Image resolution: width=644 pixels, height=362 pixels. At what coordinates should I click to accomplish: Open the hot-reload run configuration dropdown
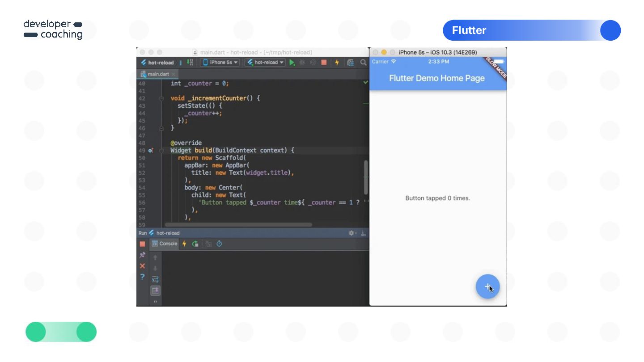tap(266, 63)
